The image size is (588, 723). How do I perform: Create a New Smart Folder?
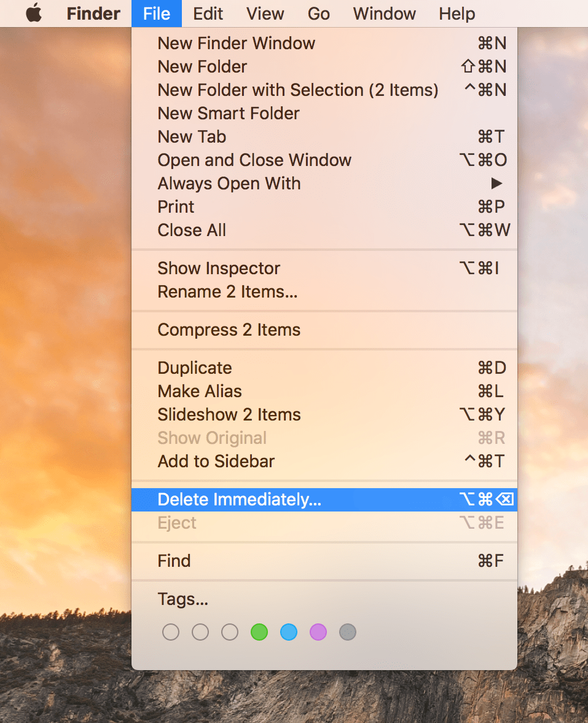(x=229, y=113)
